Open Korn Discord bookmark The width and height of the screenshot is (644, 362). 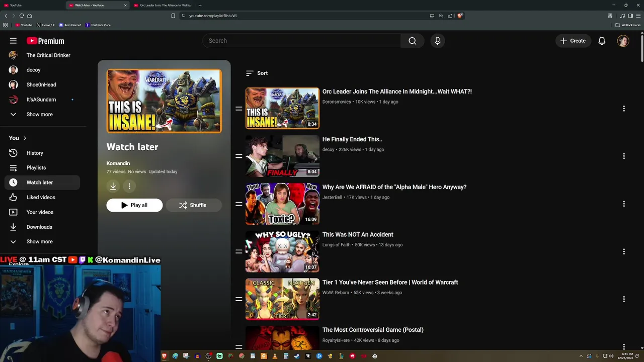click(70, 25)
